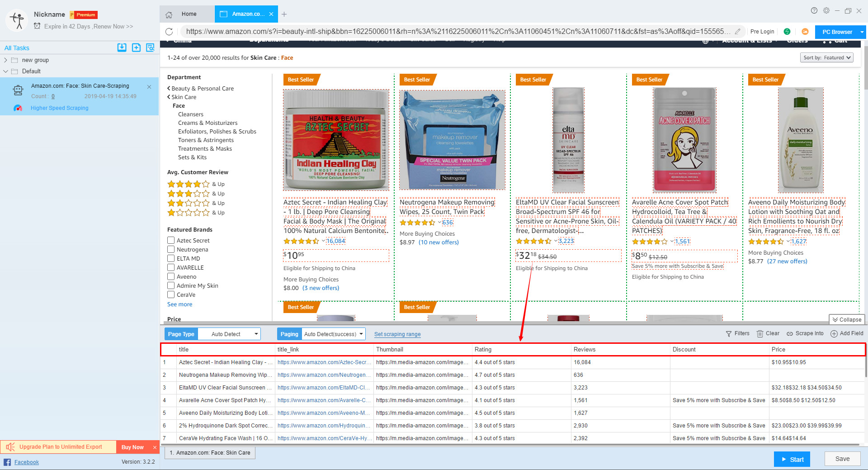
Task: Close the Amazon Face Skin Care-Scraping task
Action: pyautogui.click(x=149, y=86)
